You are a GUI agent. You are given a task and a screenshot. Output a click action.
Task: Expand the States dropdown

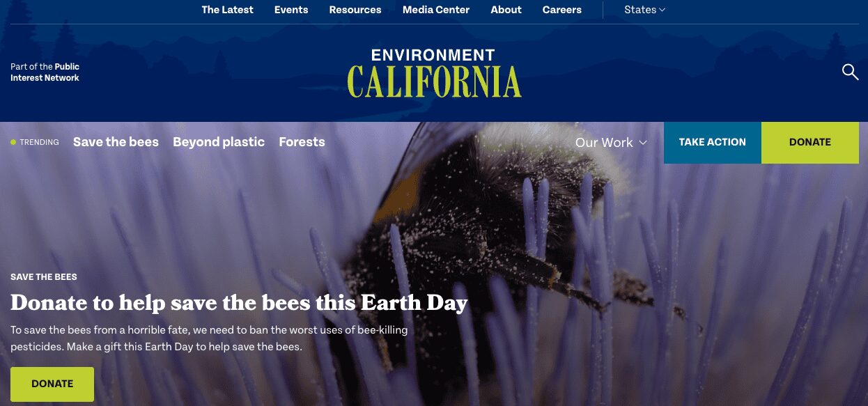[x=644, y=10]
